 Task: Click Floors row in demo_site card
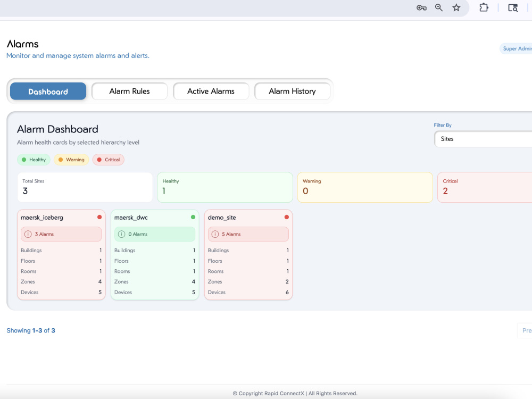(248, 261)
